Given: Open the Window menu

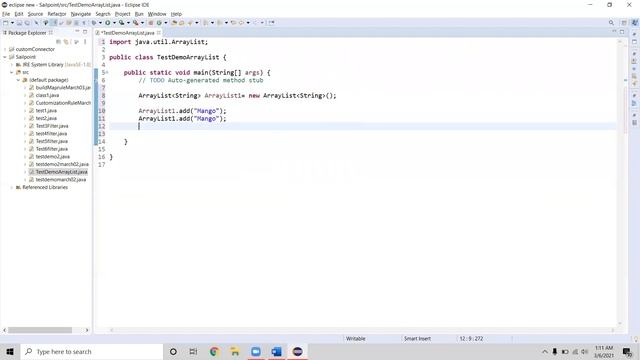Looking at the screenshot, I should click(157, 14).
